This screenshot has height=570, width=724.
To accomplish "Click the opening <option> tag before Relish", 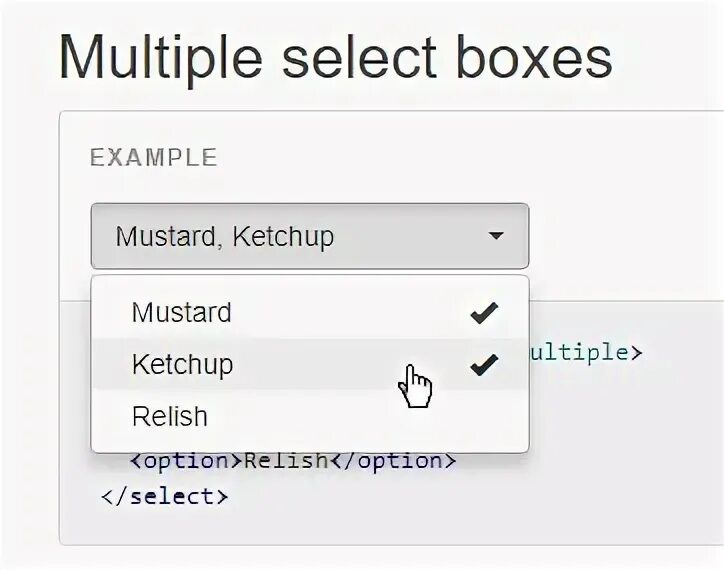I will [x=181, y=461].
